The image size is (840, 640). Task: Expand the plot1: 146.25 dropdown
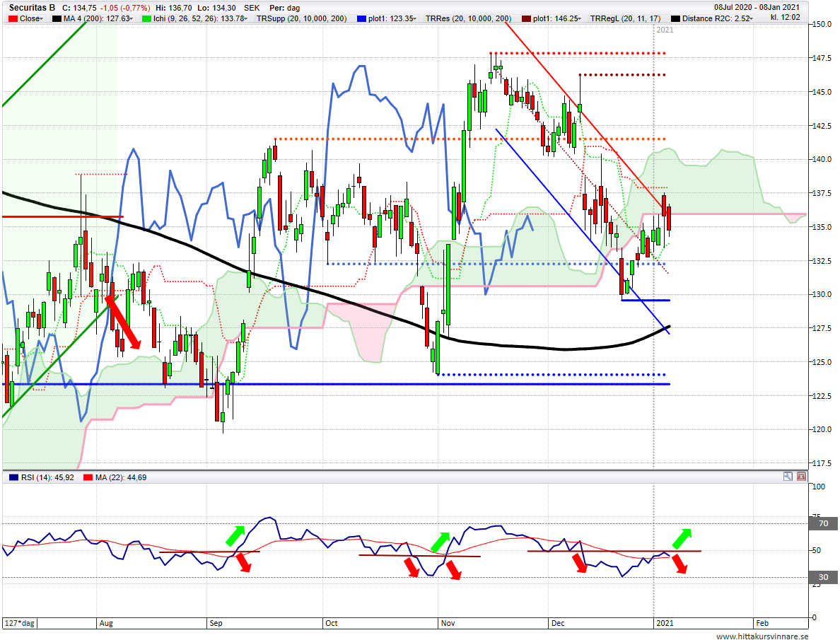(x=580, y=19)
